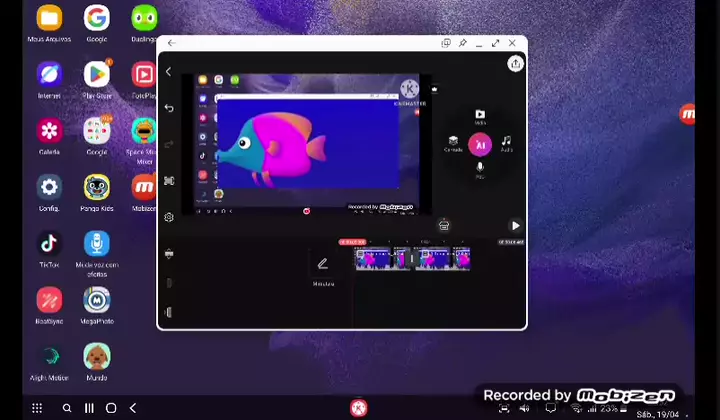Start voice recording with the microphone icon
This screenshot has width=720, height=420.
pos(480,169)
